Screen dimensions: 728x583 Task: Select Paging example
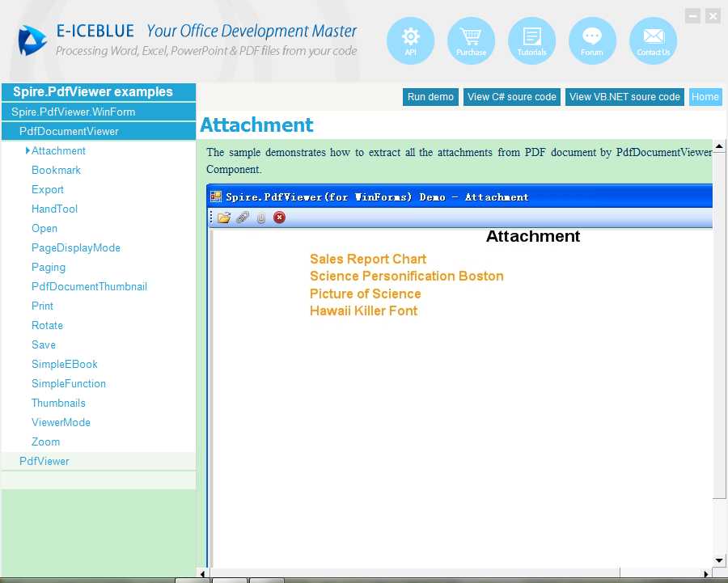pos(49,268)
